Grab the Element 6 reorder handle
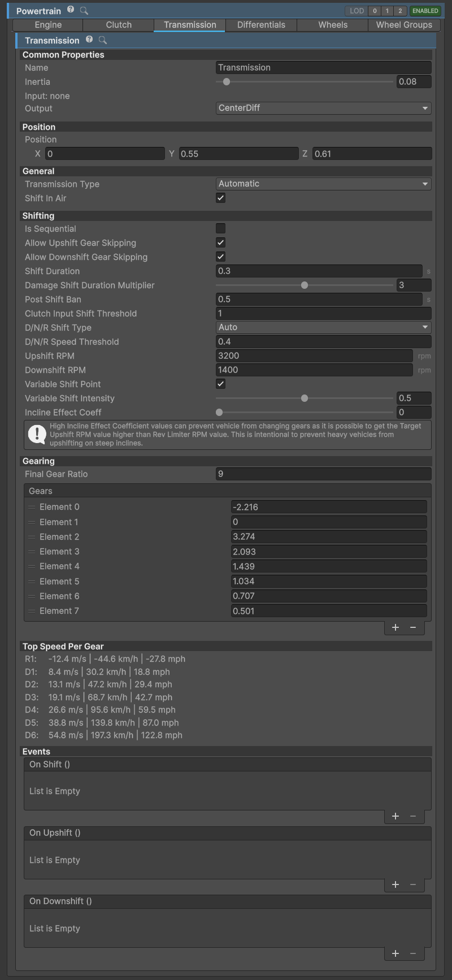This screenshot has width=452, height=980. [x=32, y=596]
